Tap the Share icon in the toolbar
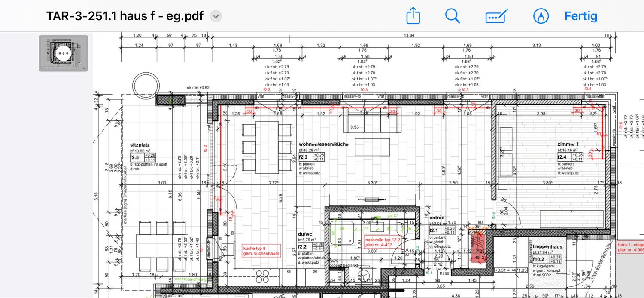 (x=413, y=16)
